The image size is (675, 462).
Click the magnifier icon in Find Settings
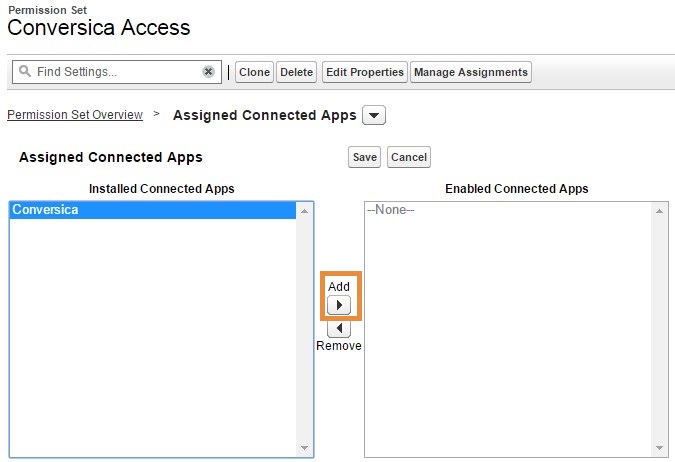coord(25,71)
